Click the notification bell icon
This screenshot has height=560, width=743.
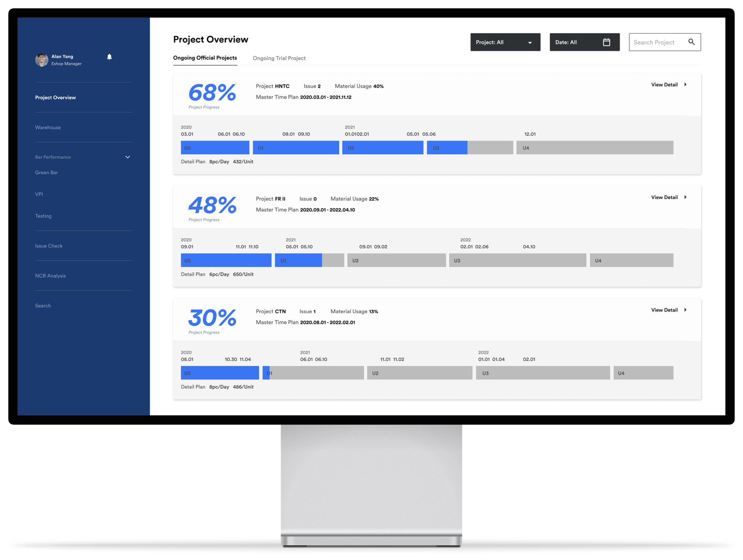coord(109,57)
